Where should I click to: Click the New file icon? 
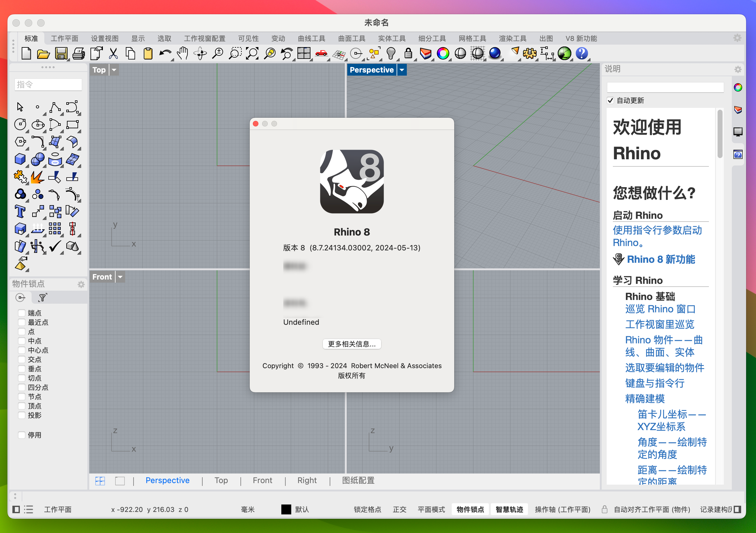[x=26, y=53]
